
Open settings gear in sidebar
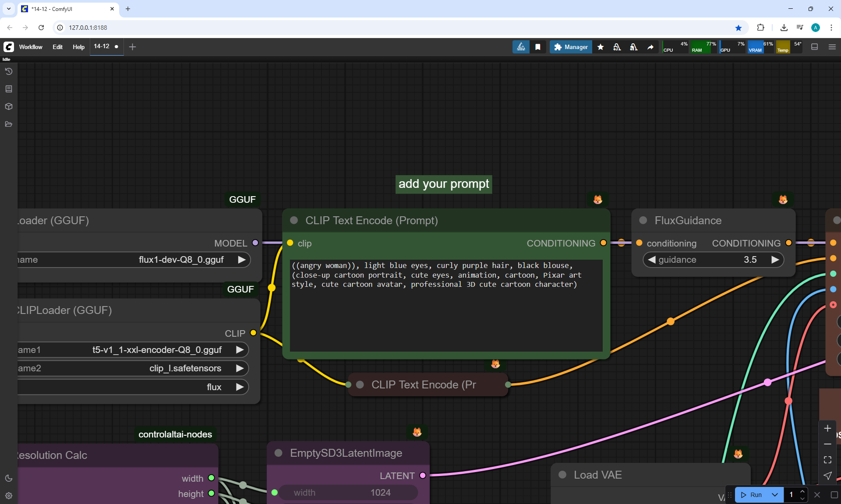(8, 496)
